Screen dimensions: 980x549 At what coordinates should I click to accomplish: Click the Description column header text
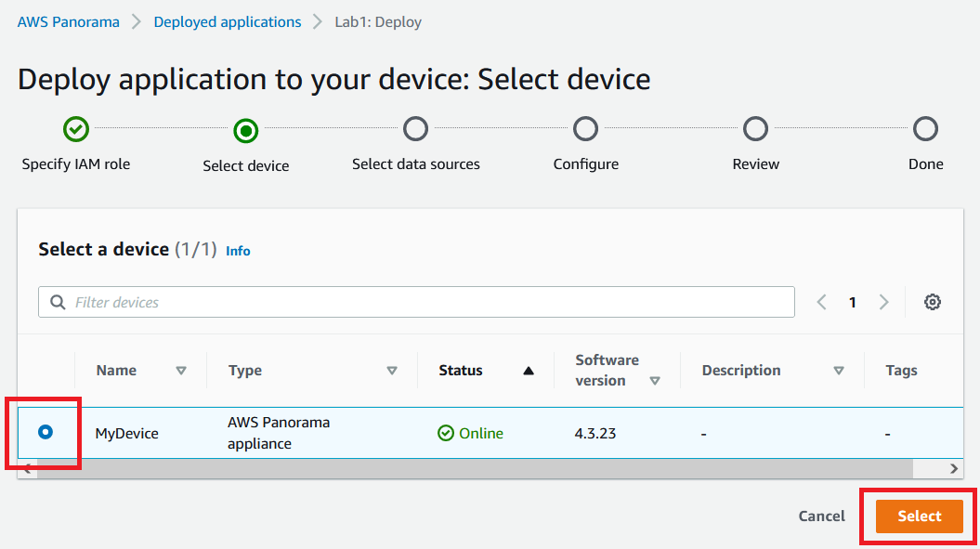tap(741, 370)
